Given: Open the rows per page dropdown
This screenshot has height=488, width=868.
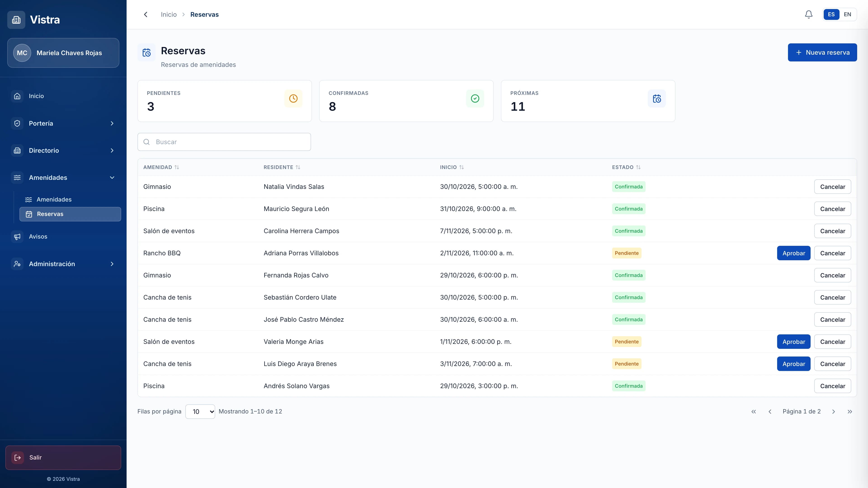Looking at the screenshot, I should pyautogui.click(x=200, y=412).
